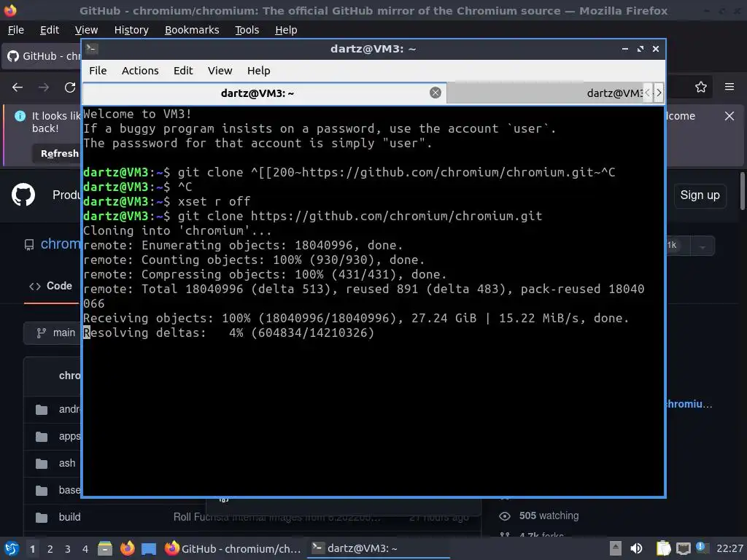The image size is (747, 560).
Task: Click the clock showing 22:27
Action: 729,548
